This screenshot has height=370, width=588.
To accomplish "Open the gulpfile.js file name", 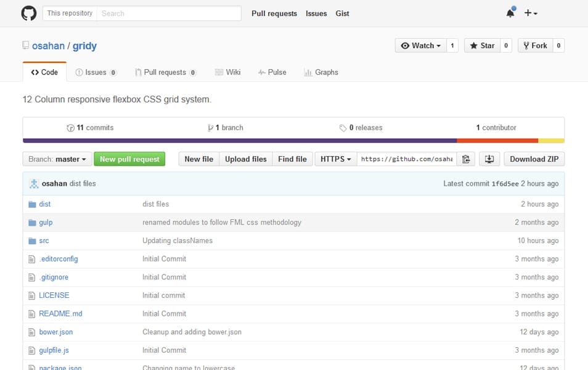I will (54, 350).
